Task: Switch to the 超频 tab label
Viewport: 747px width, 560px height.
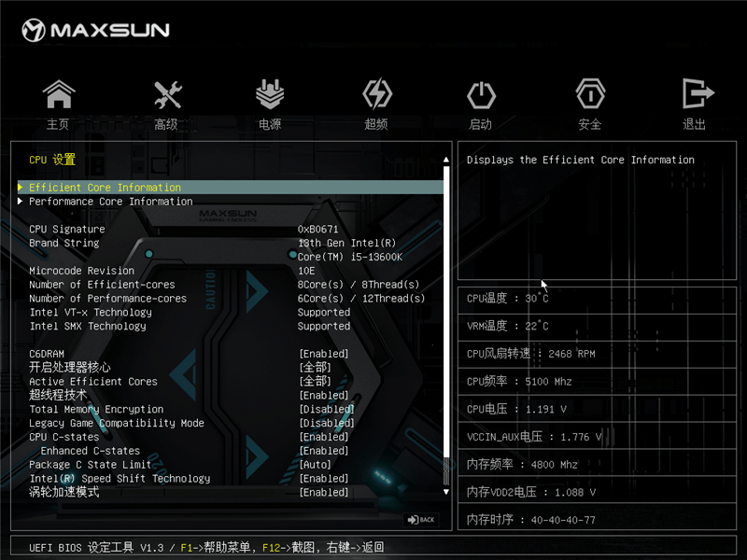Action: click(376, 124)
